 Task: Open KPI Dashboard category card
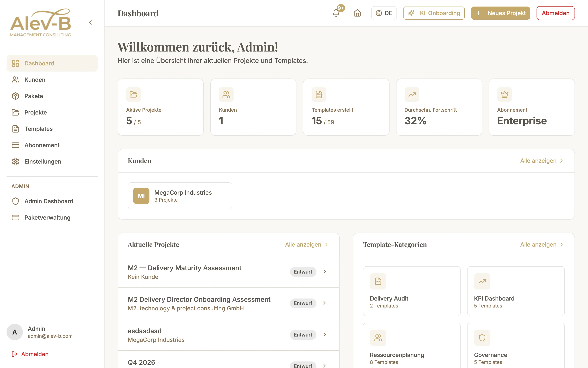pos(516,291)
